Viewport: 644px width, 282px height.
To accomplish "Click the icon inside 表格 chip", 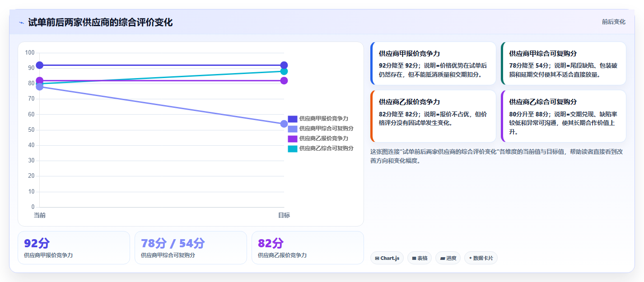I will click(x=414, y=259).
